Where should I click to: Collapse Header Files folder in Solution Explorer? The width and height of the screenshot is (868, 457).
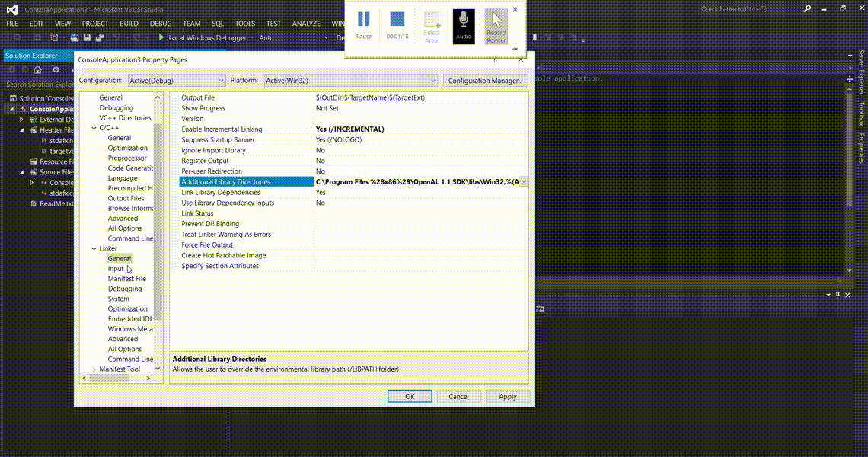click(x=21, y=129)
